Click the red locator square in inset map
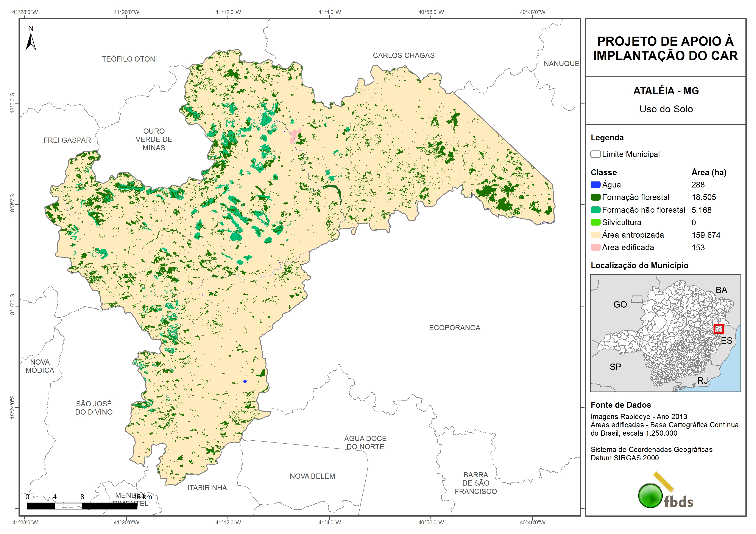This screenshot has height=534, width=756. coord(719,329)
